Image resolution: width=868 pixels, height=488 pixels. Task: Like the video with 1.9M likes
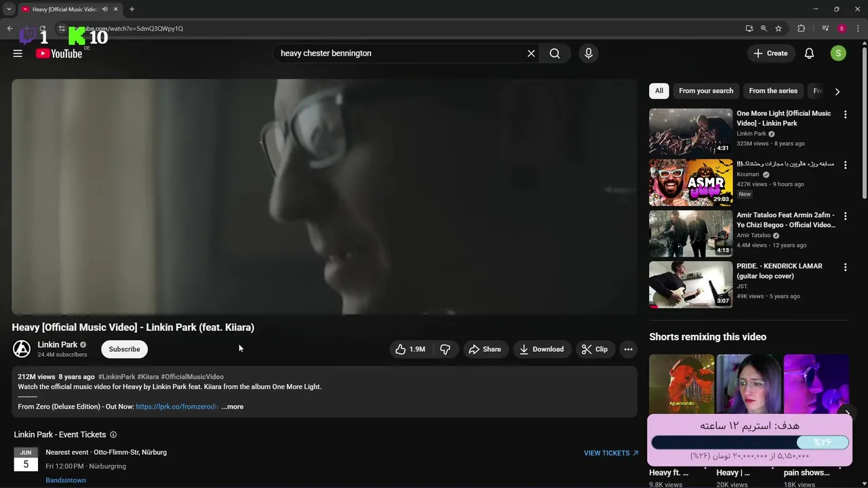coord(410,349)
